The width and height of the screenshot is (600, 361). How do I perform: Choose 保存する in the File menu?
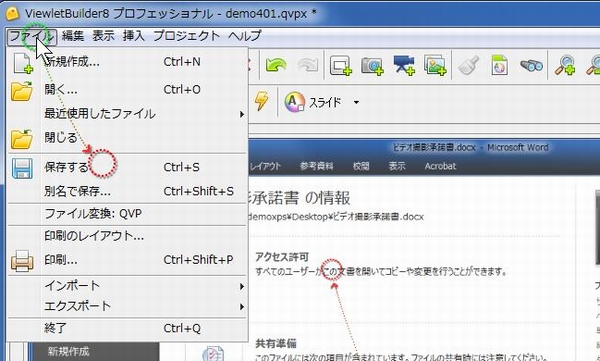(127, 167)
